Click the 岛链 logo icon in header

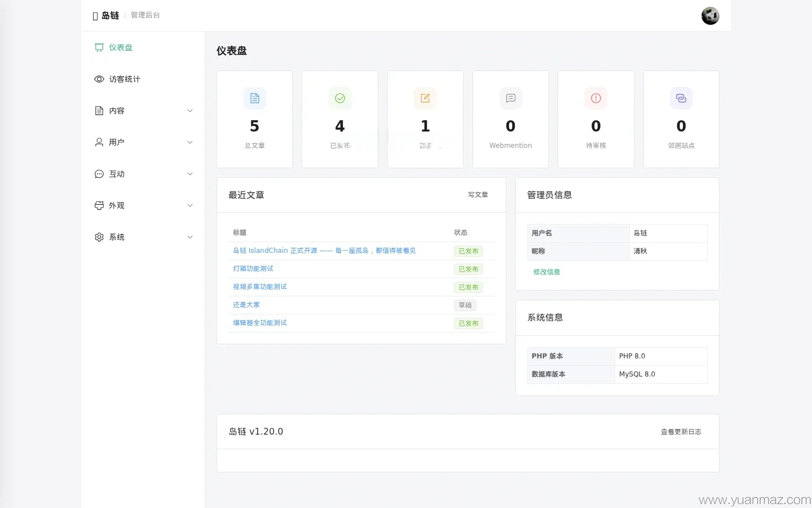(95, 16)
